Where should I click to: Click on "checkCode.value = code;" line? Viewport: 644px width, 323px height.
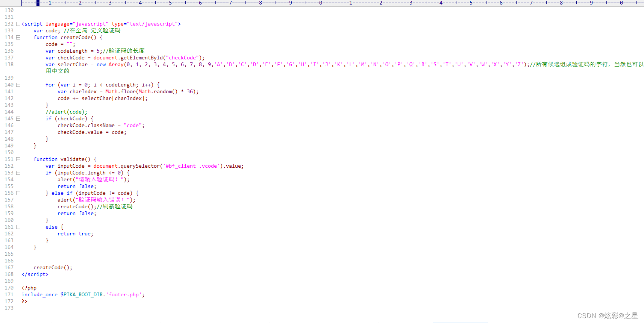pyautogui.click(x=92, y=132)
